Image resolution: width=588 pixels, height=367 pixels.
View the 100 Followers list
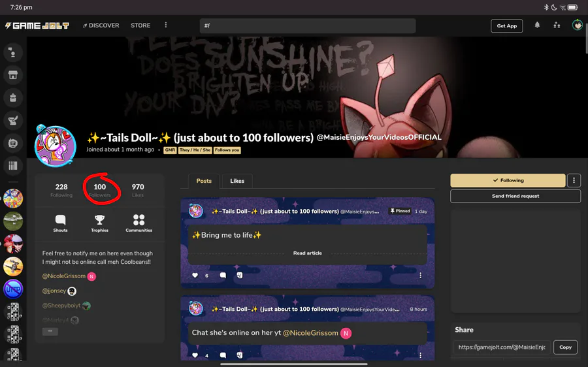[x=100, y=190]
